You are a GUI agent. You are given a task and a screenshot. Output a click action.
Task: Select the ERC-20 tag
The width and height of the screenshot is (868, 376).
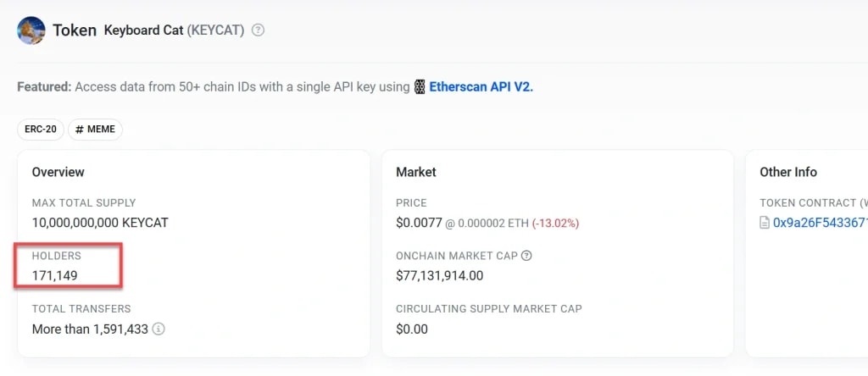[x=40, y=130]
